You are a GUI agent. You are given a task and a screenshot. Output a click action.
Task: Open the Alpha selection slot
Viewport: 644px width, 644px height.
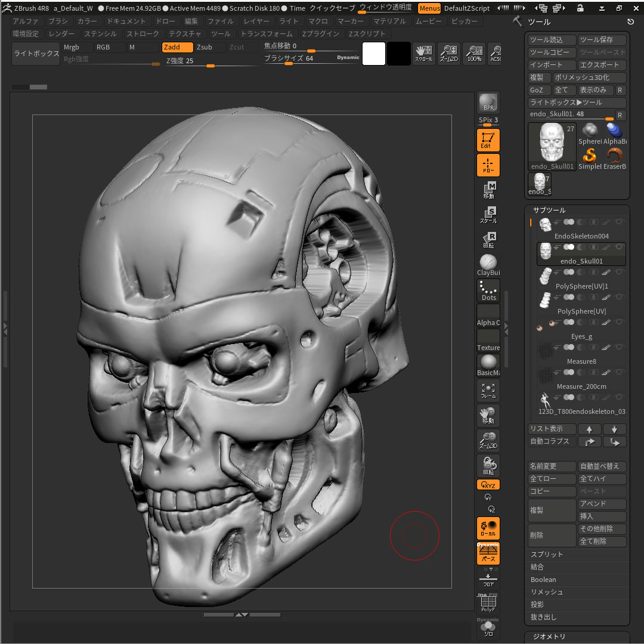coord(488,315)
